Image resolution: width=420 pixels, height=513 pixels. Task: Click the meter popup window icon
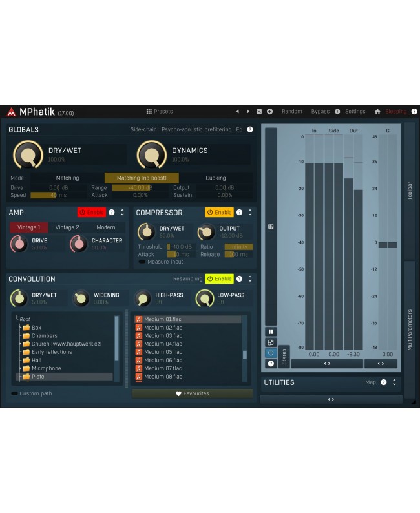pyautogui.click(x=271, y=342)
